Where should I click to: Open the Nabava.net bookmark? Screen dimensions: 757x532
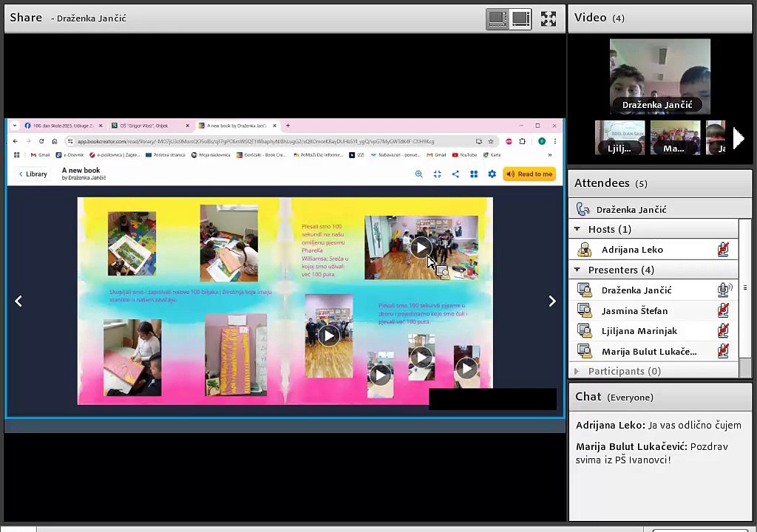point(396,155)
